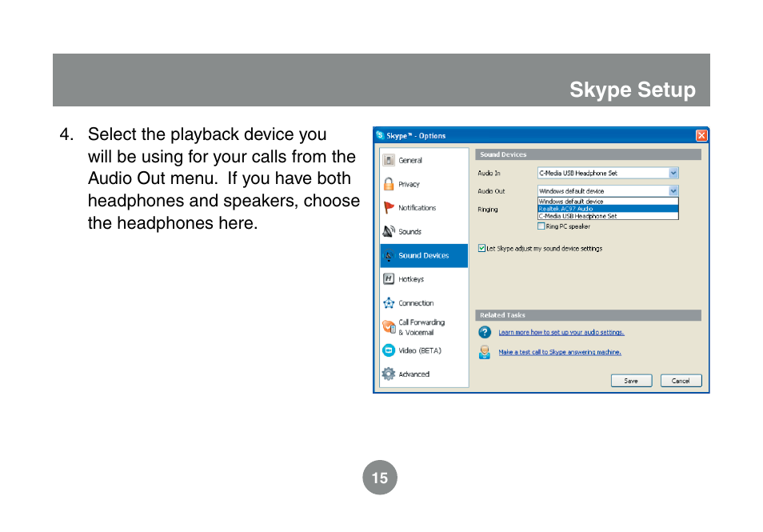Select the Sound Devices tab label
Screen dimensions: 763x532
423,255
